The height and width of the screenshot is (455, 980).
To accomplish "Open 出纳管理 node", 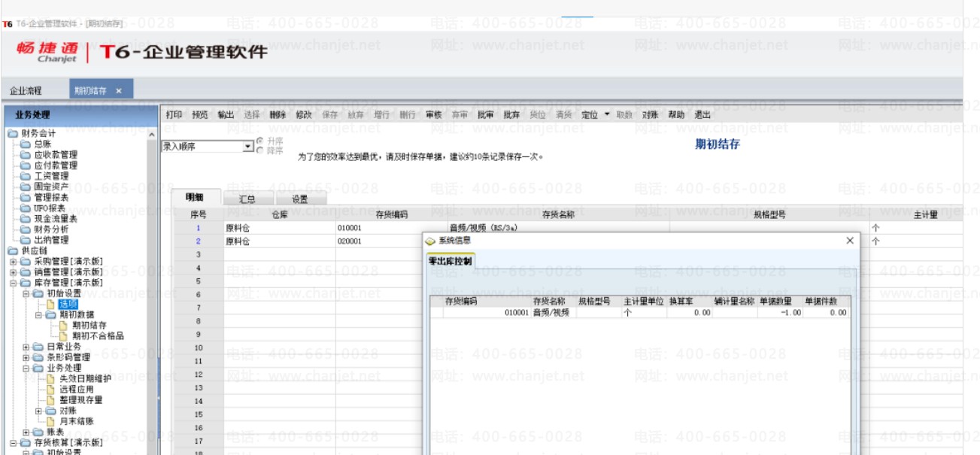I will [x=51, y=240].
